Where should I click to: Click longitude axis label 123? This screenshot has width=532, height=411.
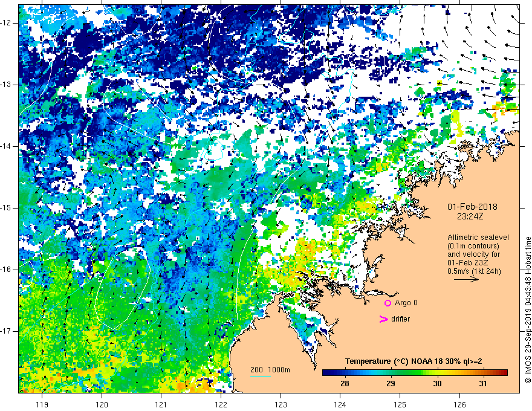[281, 404]
